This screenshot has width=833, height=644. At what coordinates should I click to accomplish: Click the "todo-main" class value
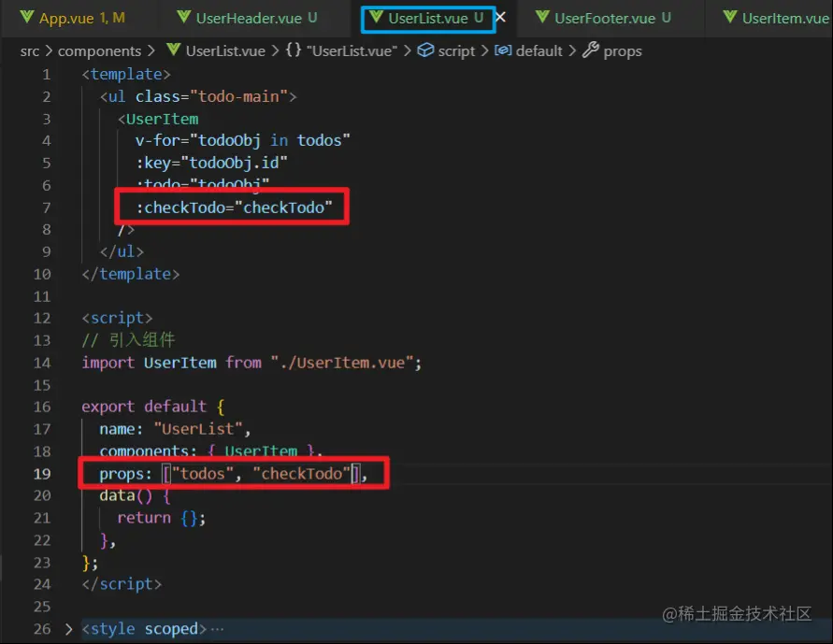238,96
